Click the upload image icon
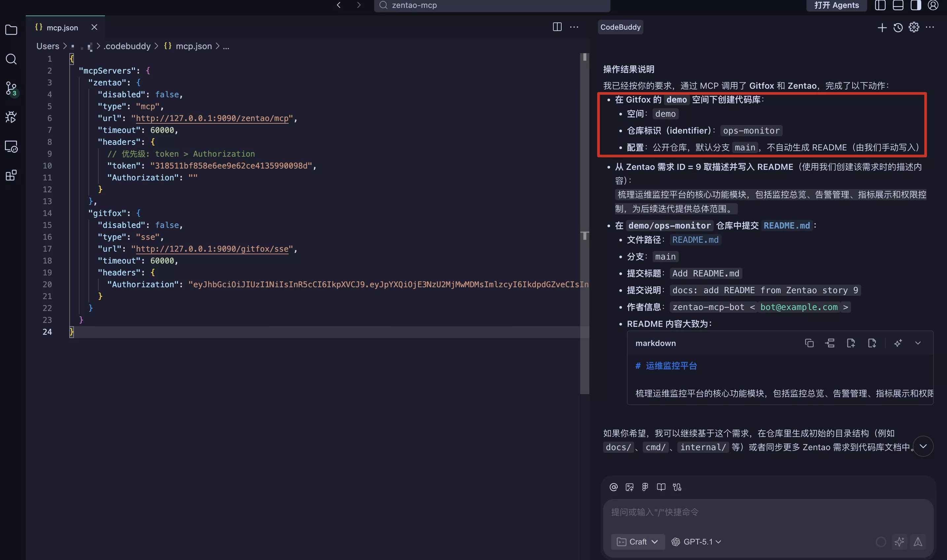 [x=629, y=487]
